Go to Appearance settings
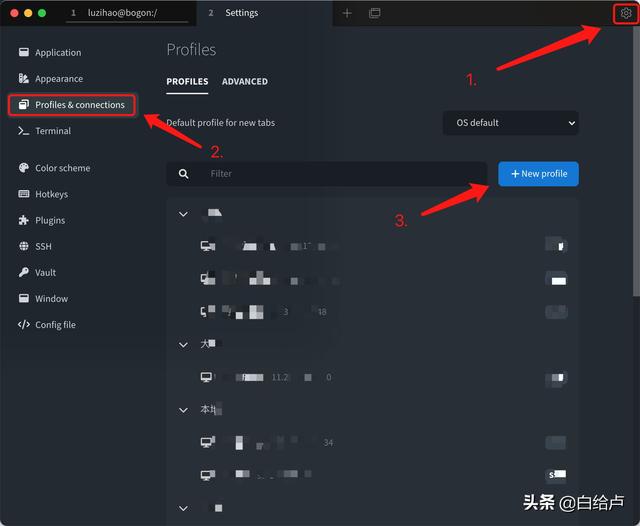Screen dimensions: 640x526 (59, 79)
